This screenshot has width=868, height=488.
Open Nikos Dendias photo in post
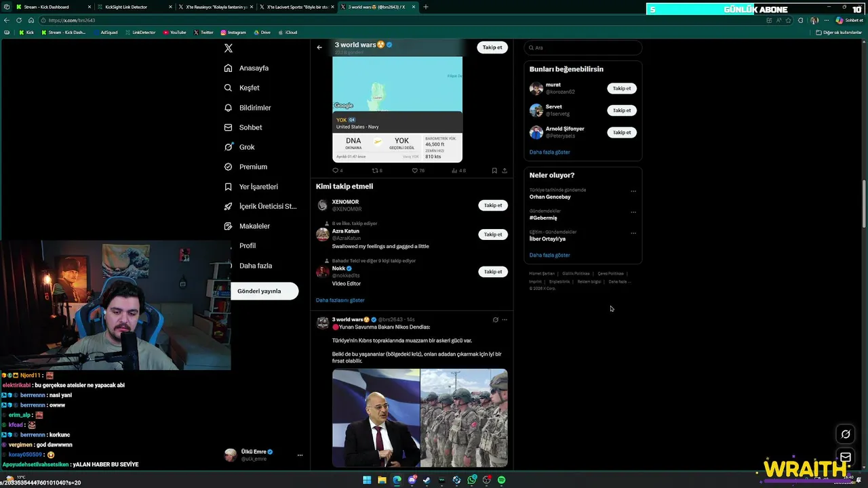[x=376, y=418]
